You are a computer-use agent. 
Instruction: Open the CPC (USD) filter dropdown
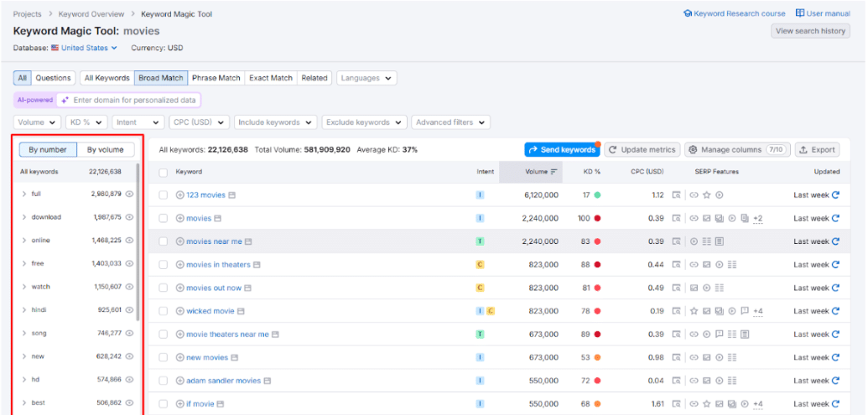200,122
